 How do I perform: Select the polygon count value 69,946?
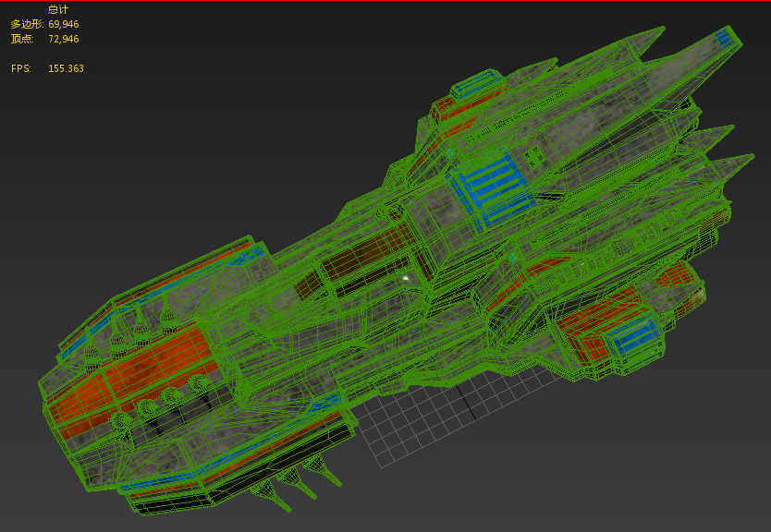click(x=64, y=24)
